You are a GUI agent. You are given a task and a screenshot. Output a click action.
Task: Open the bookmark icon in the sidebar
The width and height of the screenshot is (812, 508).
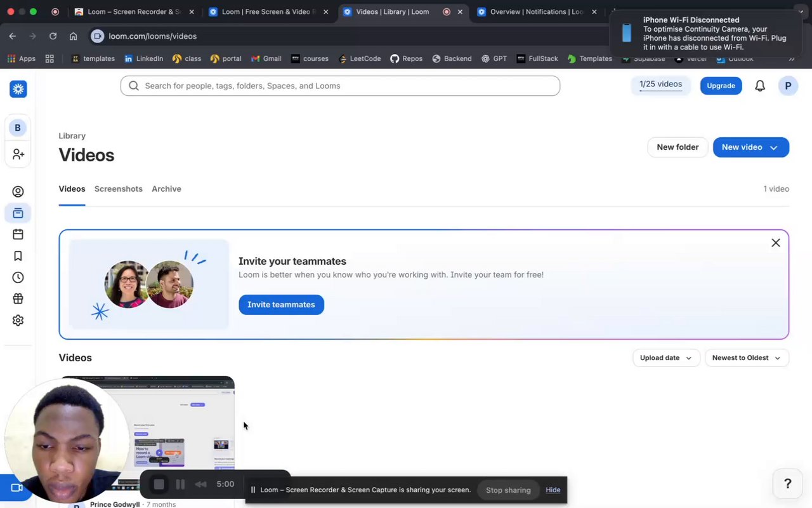pyautogui.click(x=18, y=256)
